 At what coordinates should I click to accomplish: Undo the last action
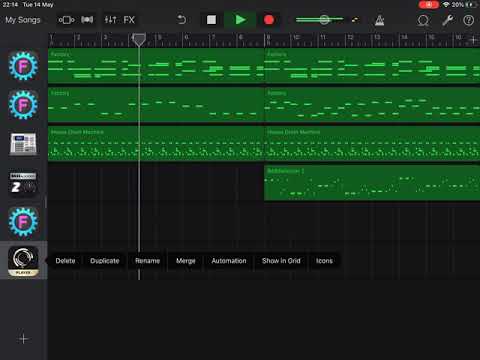click(181, 20)
